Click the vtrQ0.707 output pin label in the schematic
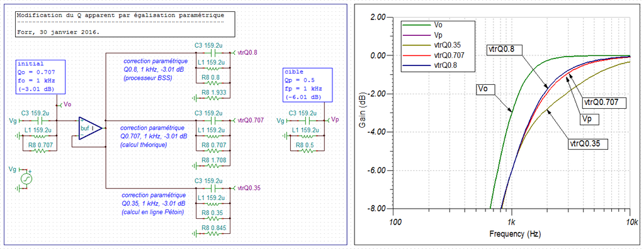Image resolution: width=644 pixels, height=249 pixels. coord(250,121)
